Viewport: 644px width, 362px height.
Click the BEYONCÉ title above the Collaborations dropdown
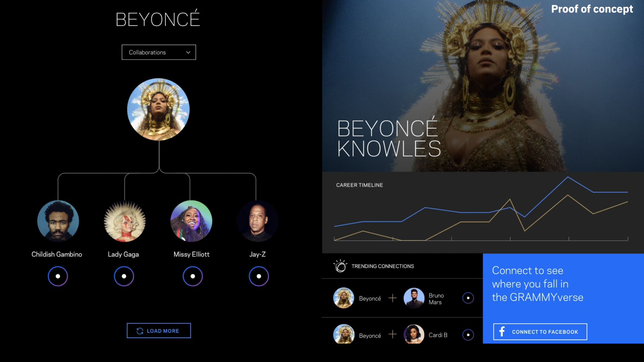pyautogui.click(x=158, y=19)
